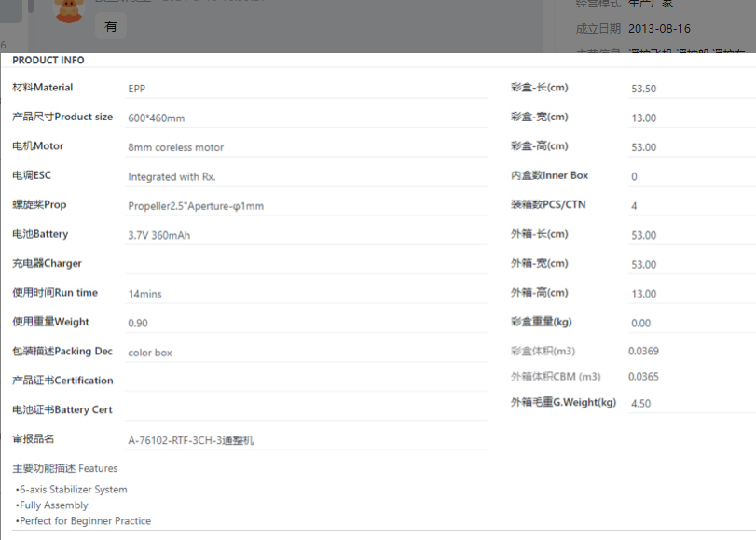The width and height of the screenshot is (756, 540).
Task: Edit the Weight field showing 0.90
Action: pyautogui.click(x=306, y=323)
